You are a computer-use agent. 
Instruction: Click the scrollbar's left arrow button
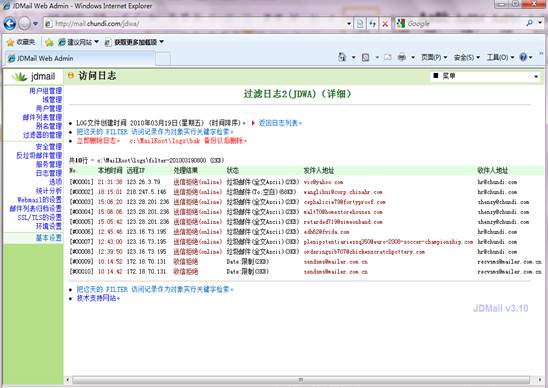[x=68, y=380]
